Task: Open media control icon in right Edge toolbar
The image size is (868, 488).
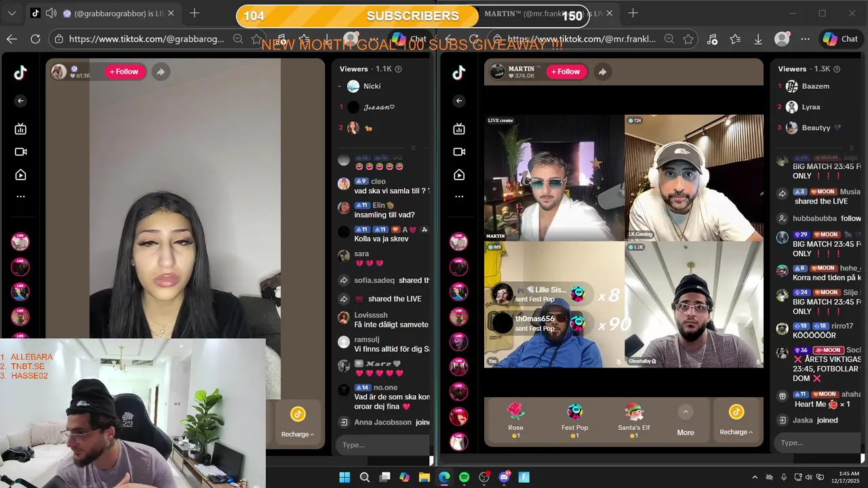Action: tap(712, 39)
